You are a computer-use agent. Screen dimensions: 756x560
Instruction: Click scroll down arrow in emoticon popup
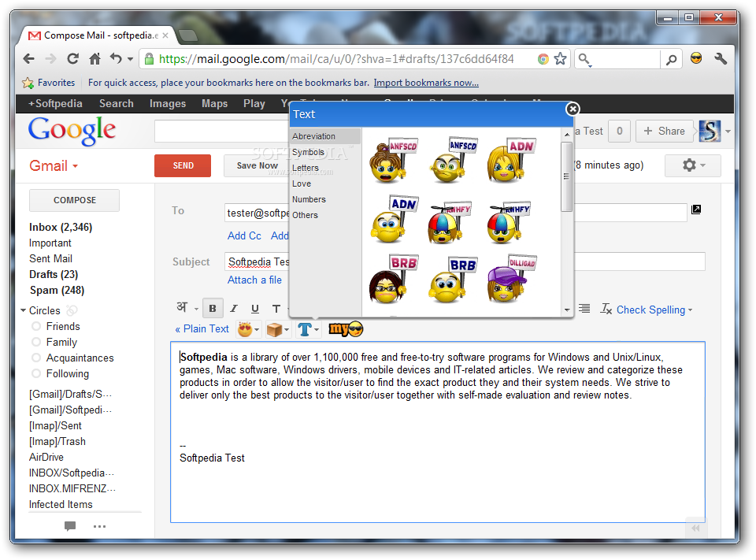click(567, 310)
